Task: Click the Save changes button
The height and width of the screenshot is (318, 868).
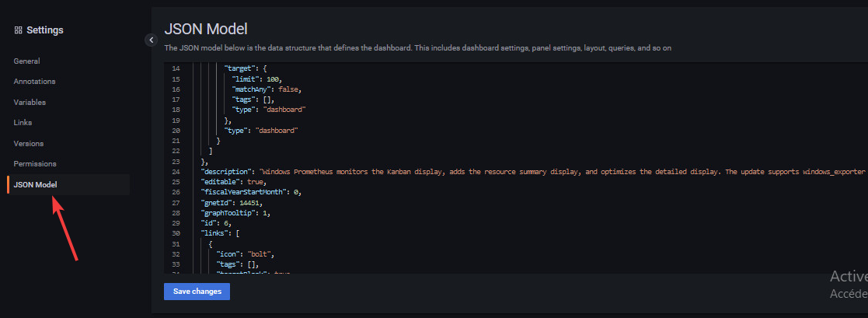Action: pyautogui.click(x=197, y=292)
